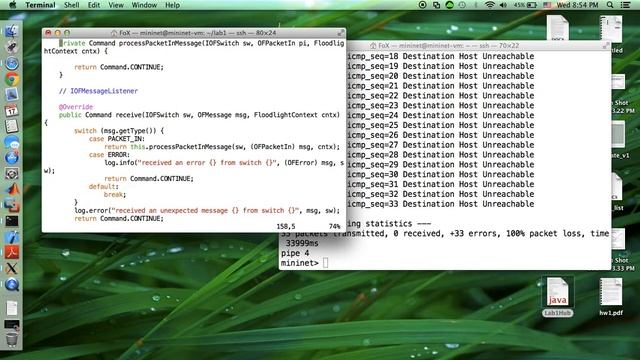Screen dimensions: 640x360
Task: Click the volume icon in menu bar
Action: (503, 5)
